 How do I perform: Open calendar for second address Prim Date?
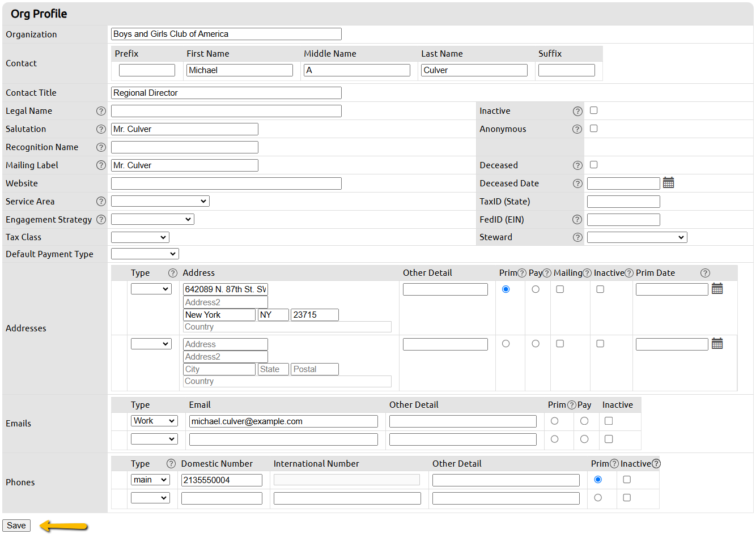point(717,344)
